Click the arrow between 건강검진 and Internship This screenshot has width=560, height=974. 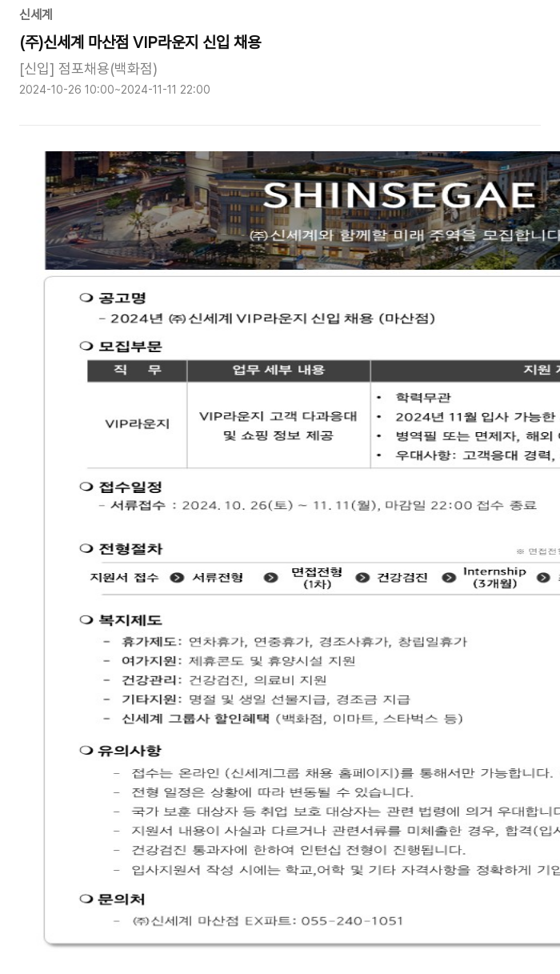449,578
